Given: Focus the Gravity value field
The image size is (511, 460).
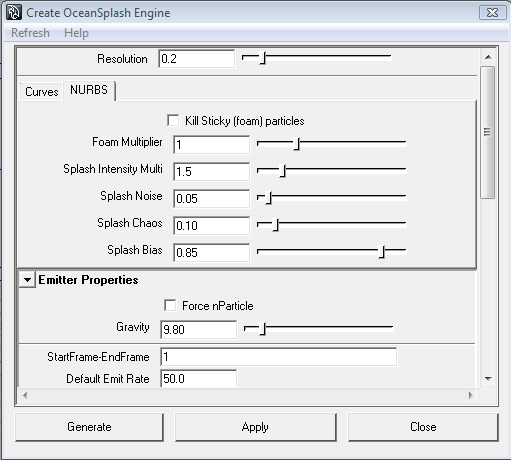Looking at the screenshot, I should tap(199, 330).
